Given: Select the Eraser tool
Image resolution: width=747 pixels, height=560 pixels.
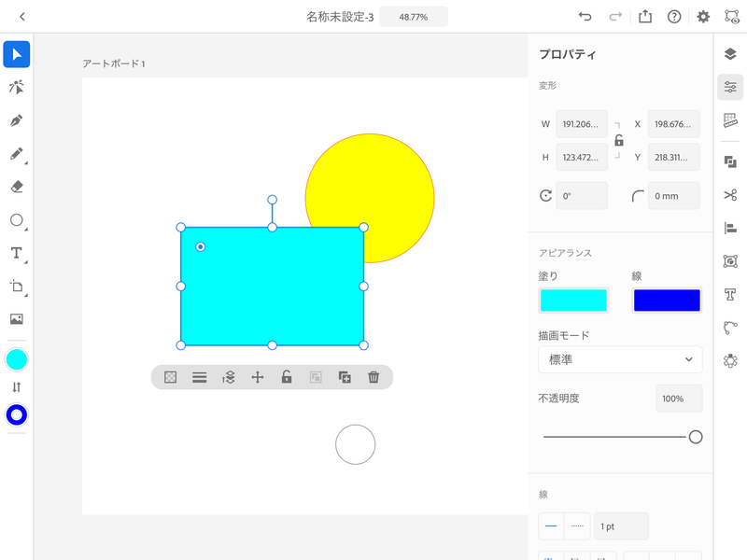Looking at the screenshot, I should (x=17, y=188).
